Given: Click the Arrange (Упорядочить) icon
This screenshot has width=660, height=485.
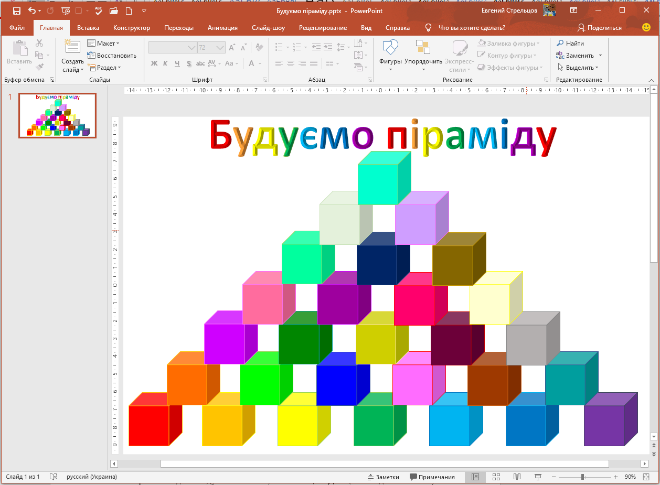Looking at the screenshot, I should [425, 50].
